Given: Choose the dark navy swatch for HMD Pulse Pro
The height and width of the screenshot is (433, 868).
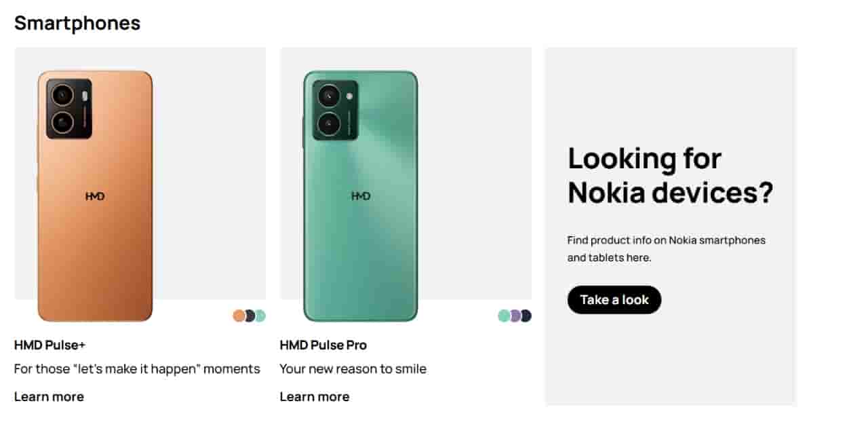Looking at the screenshot, I should pos(526,316).
